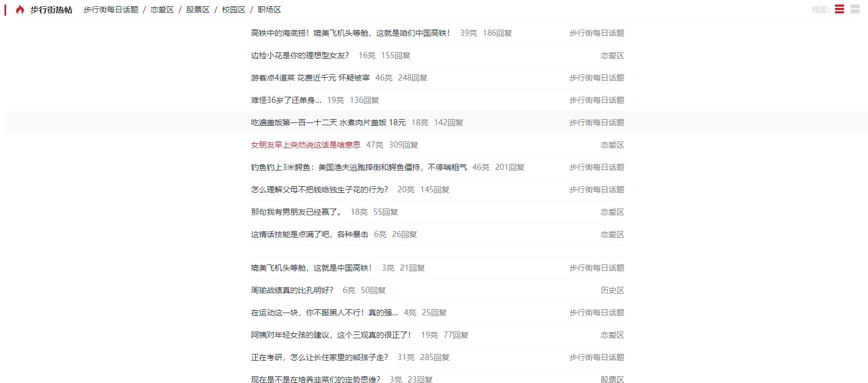The width and height of the screenshot is (868, 383).
Task: Switch to the gray compact two-line view
Action: 855,9
